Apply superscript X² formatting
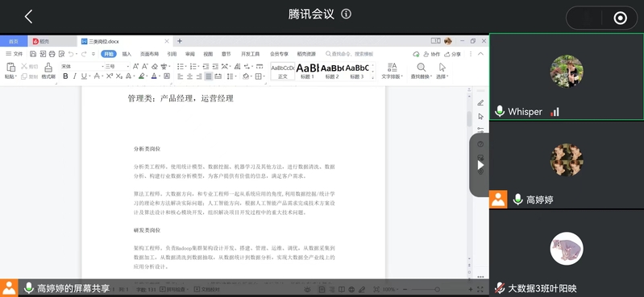Image resolution: width=644 pixels, height=297 pixels. click(x=110, y=76)
